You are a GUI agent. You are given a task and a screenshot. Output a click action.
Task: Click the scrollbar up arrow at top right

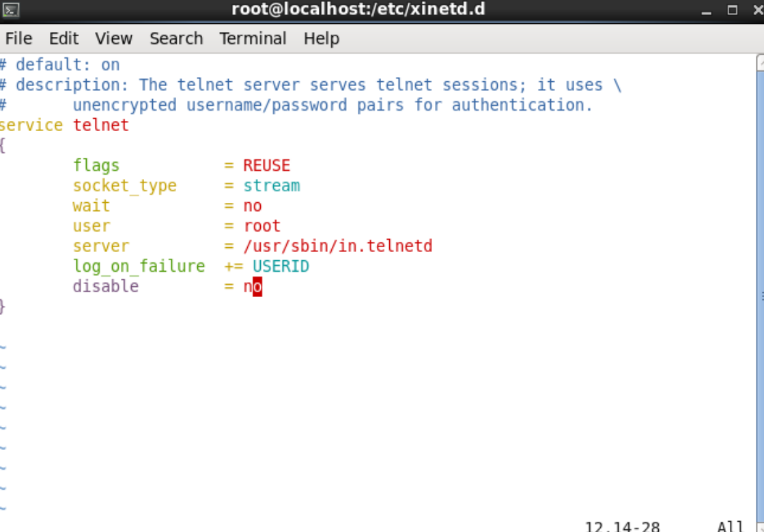point(761,62)
